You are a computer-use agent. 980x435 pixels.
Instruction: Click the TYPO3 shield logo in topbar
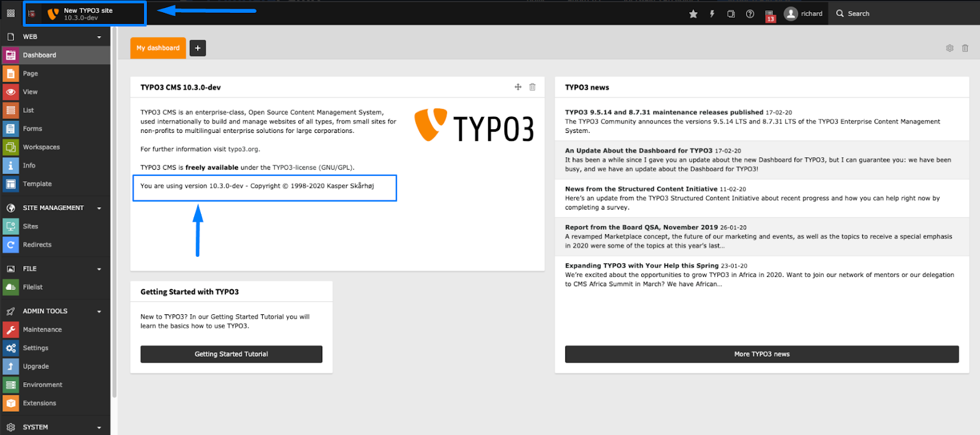tap(53, 13)
